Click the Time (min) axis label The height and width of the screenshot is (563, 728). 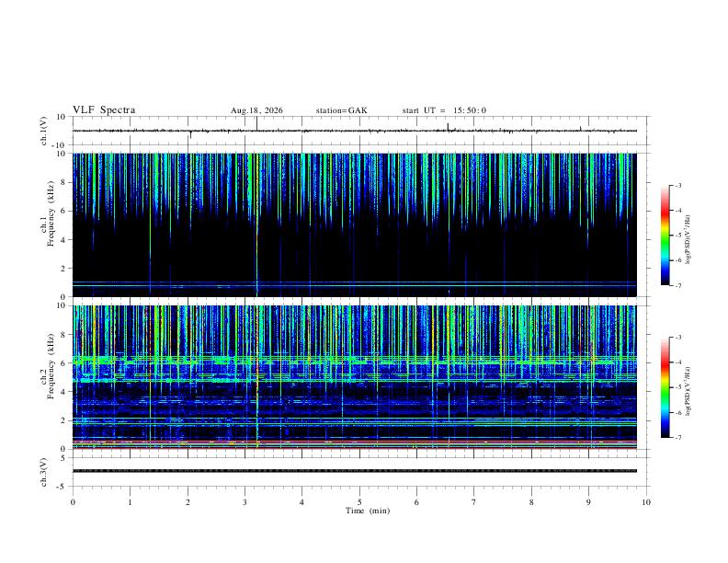point(368,511)
